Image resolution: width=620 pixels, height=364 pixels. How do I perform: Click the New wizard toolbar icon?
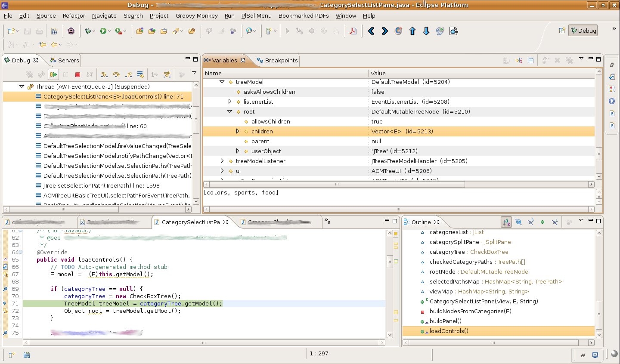tap(11, 31)
